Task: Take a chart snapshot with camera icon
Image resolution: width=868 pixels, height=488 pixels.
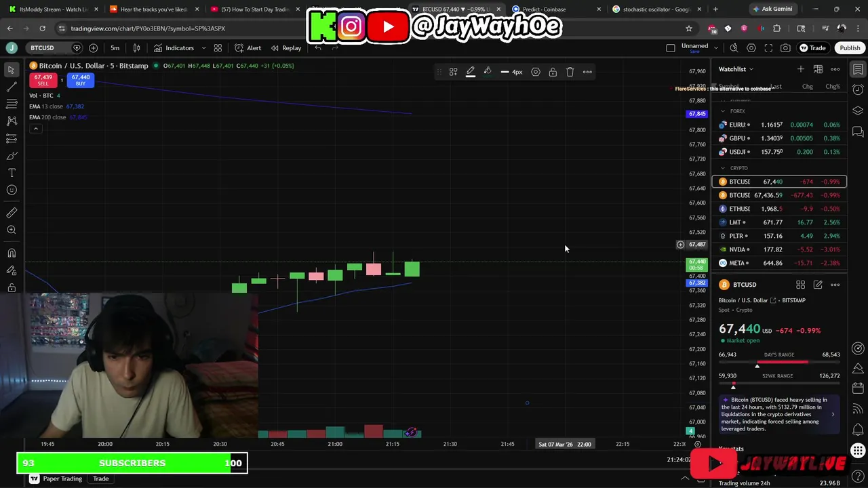Action: click(x=785, y=48)
